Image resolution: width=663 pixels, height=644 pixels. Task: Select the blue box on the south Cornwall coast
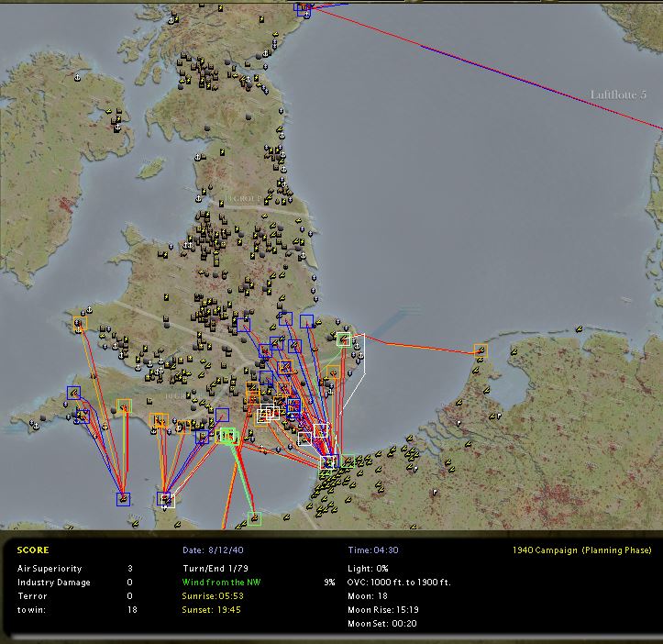[83, 416]
